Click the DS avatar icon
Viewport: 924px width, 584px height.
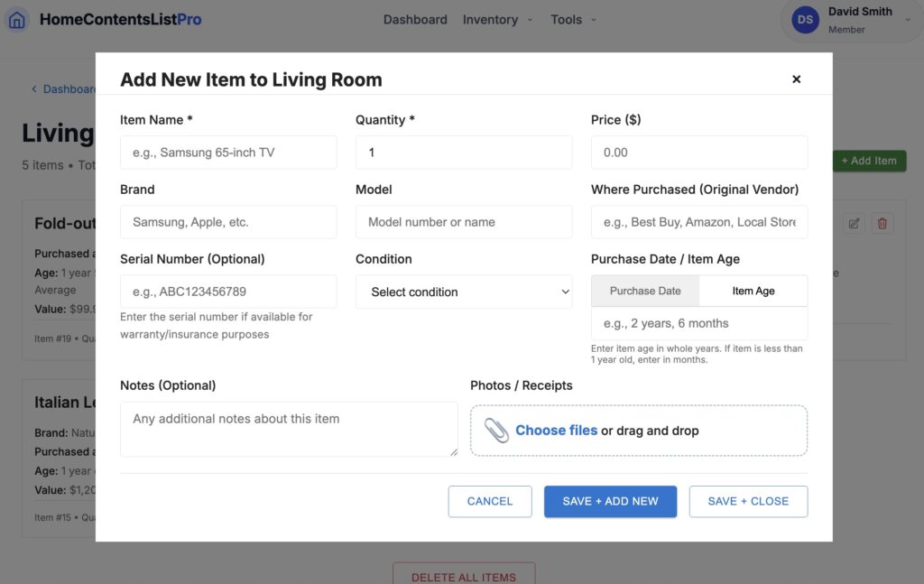pos(804,19)
